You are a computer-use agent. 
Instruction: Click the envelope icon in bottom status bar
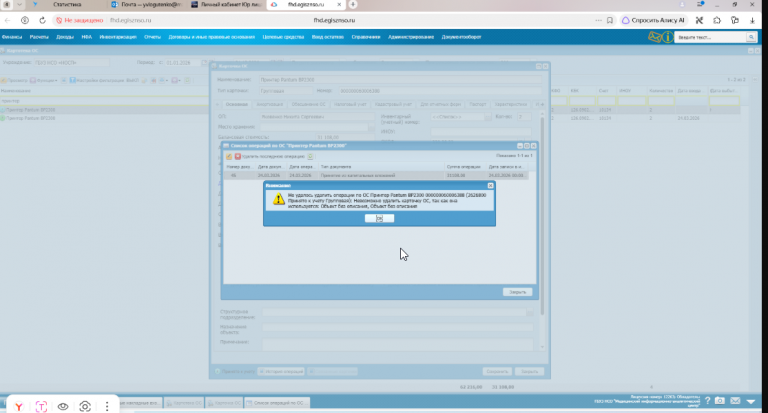(x=735, y=401)
